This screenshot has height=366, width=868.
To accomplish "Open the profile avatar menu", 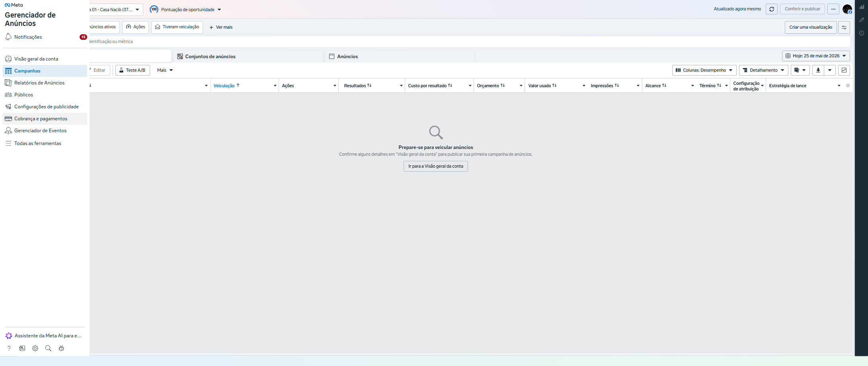I will (847, 9).
